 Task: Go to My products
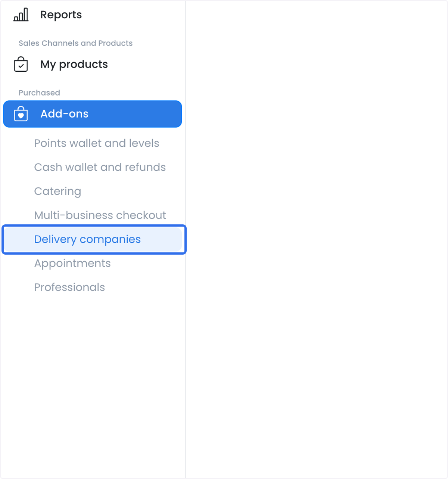tap(74, 64)
